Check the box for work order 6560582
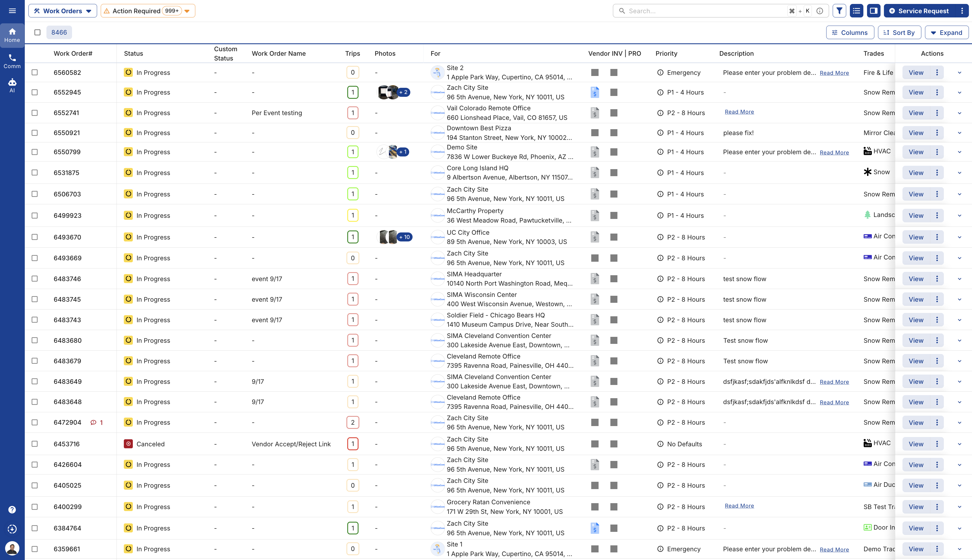 35,72
